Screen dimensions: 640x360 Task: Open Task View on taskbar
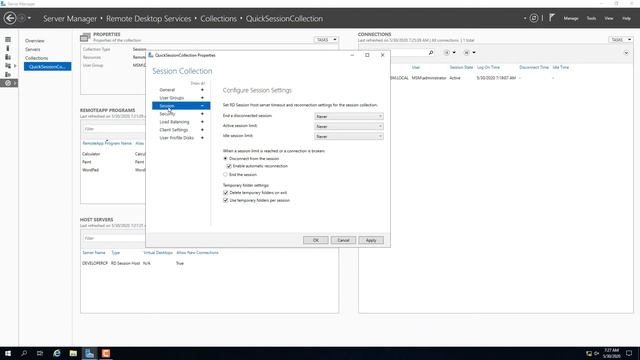click(x=40, y=353)
